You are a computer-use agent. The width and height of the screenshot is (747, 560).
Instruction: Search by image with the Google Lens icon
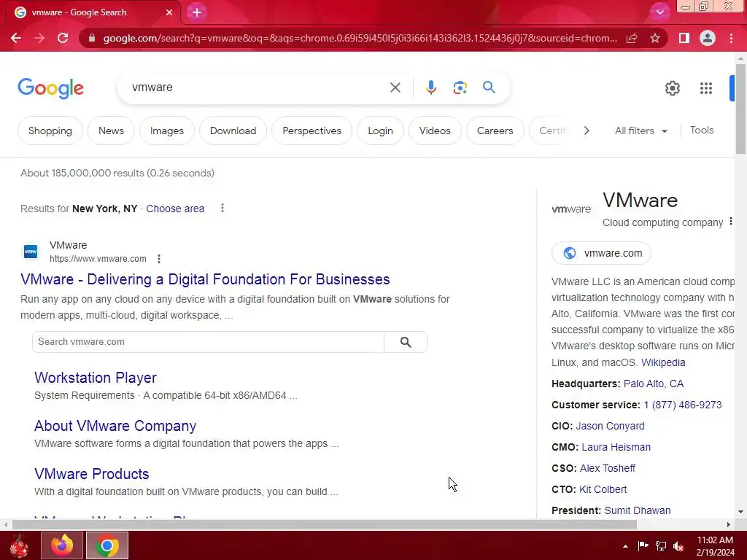pos(460,87)
